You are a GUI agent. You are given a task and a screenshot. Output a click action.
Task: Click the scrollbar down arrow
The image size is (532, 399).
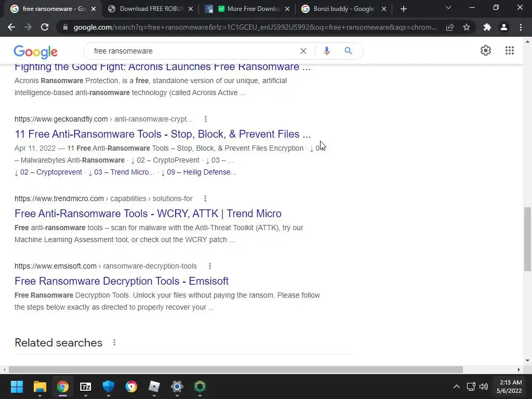527,361
